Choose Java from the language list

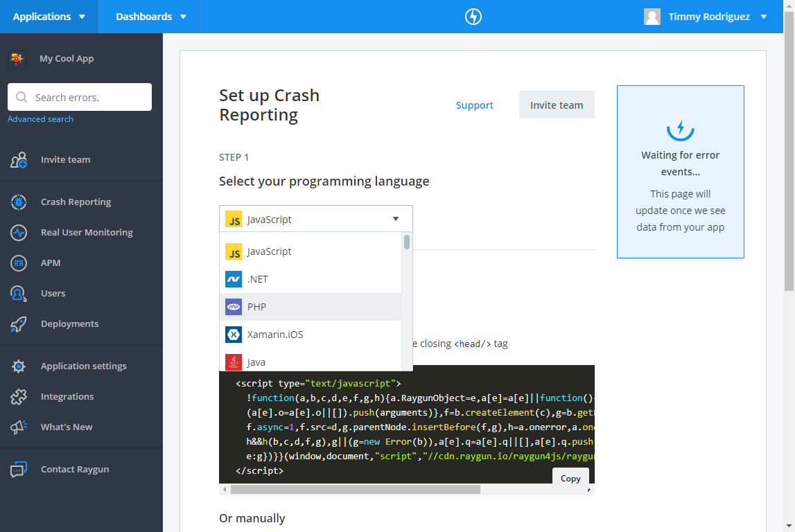(311, 362)
